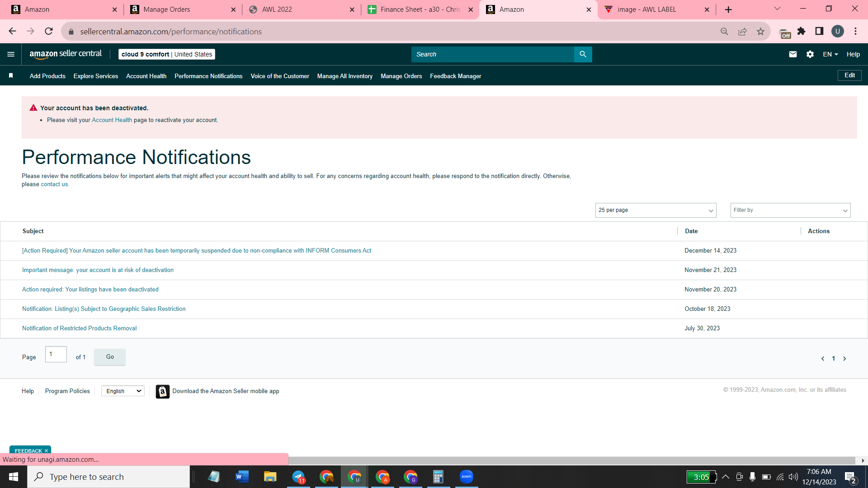The width and height of the screenshot is (868, 488).
Task: Click the page number input field
Action: pyautogui.click(x=56, y=354)
